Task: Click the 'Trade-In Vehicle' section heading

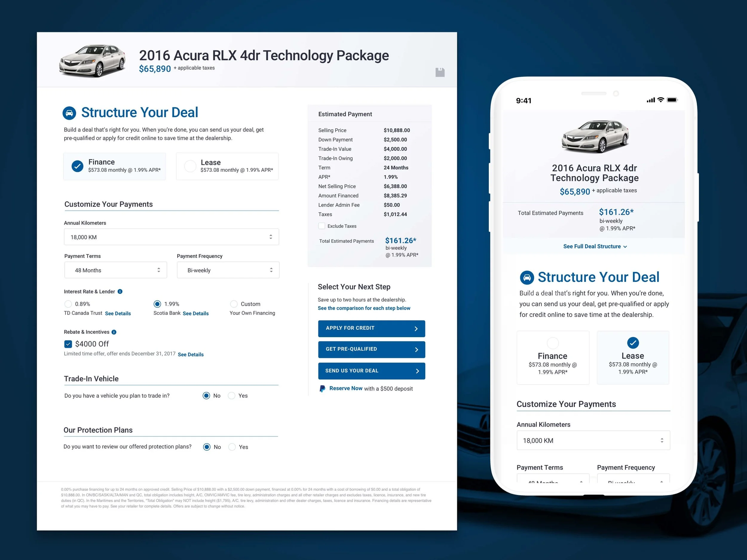Action: pos(91,379)
